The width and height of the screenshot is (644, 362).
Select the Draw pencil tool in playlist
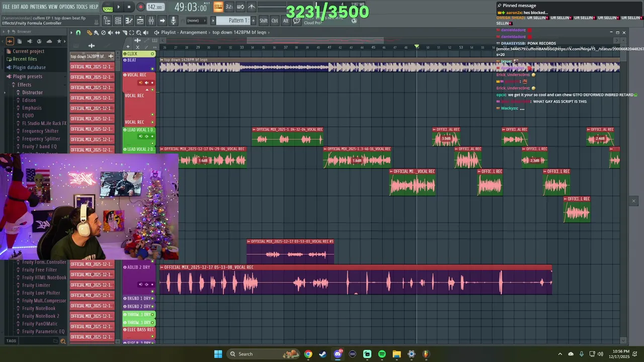[89, 33]
